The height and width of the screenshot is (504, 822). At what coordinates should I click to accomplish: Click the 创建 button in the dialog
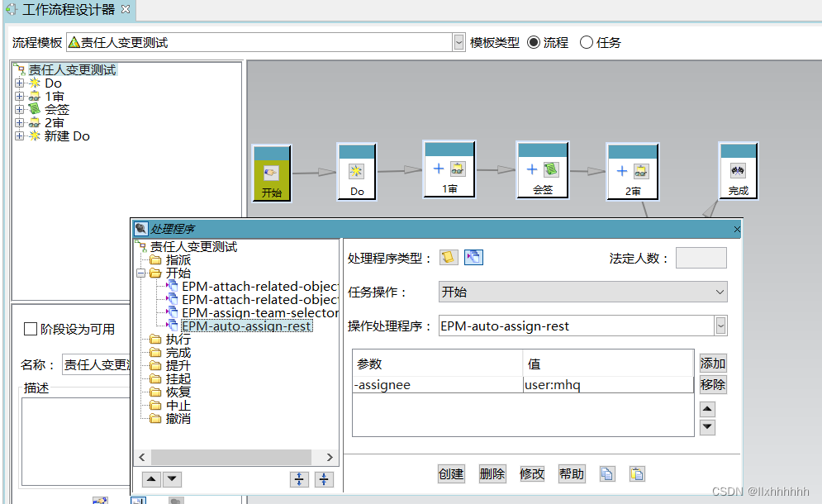451,473
